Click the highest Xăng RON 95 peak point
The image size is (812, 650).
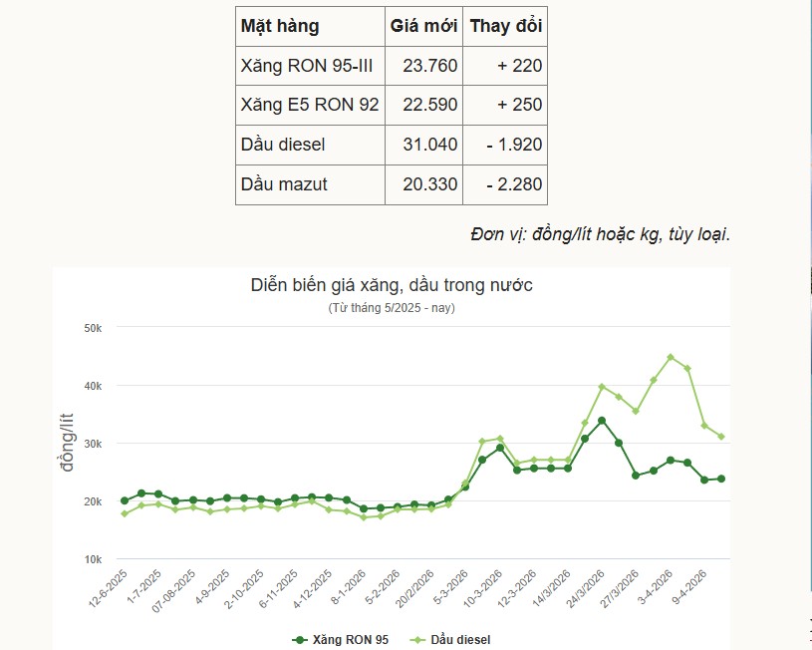[x=602, y=421]
